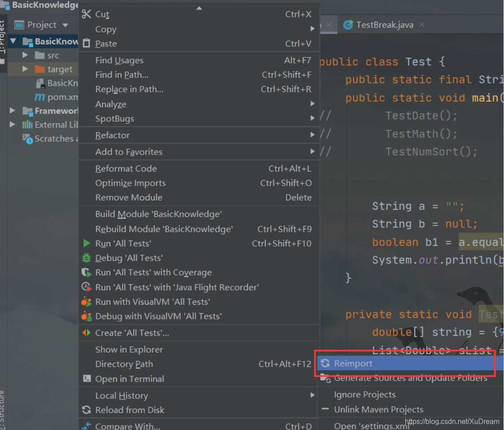Click the Create 'All Tests' icon
Image resolution: width=504 pixels, height=430 pixels.
click(86, 333)
